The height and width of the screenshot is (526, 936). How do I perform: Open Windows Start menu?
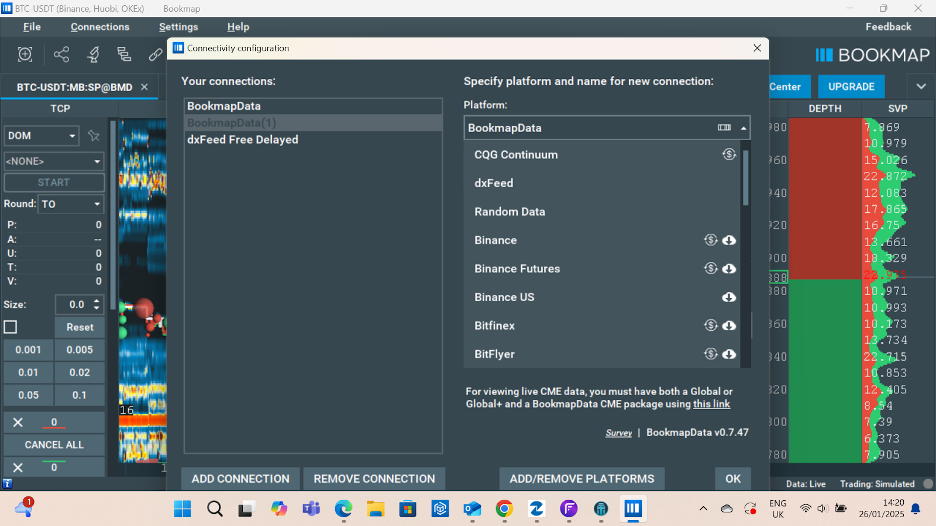click(183, 509)
